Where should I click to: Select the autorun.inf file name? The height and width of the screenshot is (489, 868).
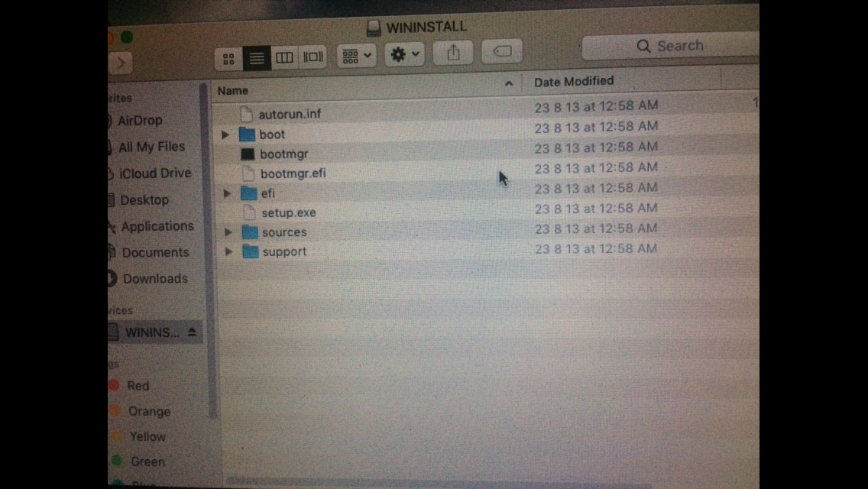[290, 114]
